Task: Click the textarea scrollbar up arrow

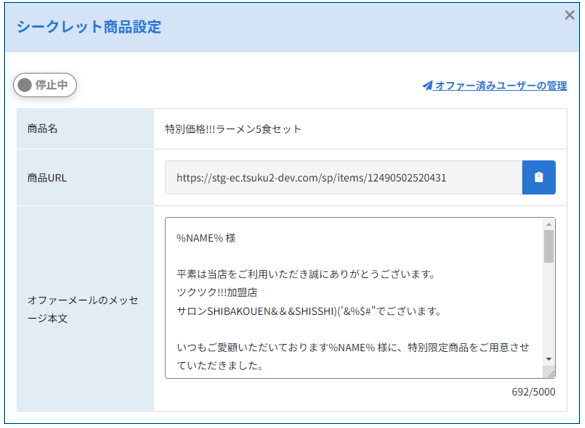Action: point(548,224)
